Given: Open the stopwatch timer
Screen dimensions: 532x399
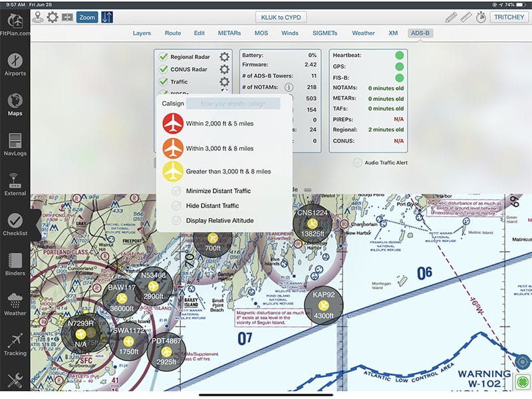Looking at the screenshot, I should coord(481,17).
